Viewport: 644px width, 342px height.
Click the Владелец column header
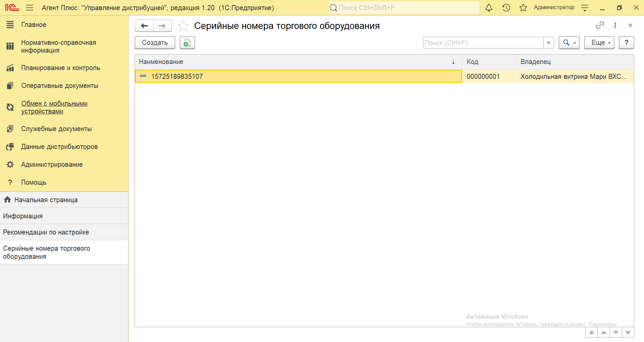(x=575, y=62)
